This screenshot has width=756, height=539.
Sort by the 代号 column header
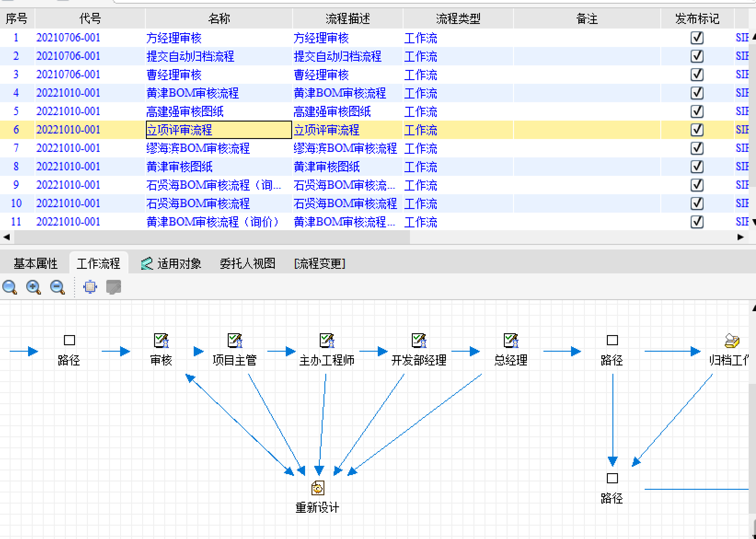tap(90, 19)
